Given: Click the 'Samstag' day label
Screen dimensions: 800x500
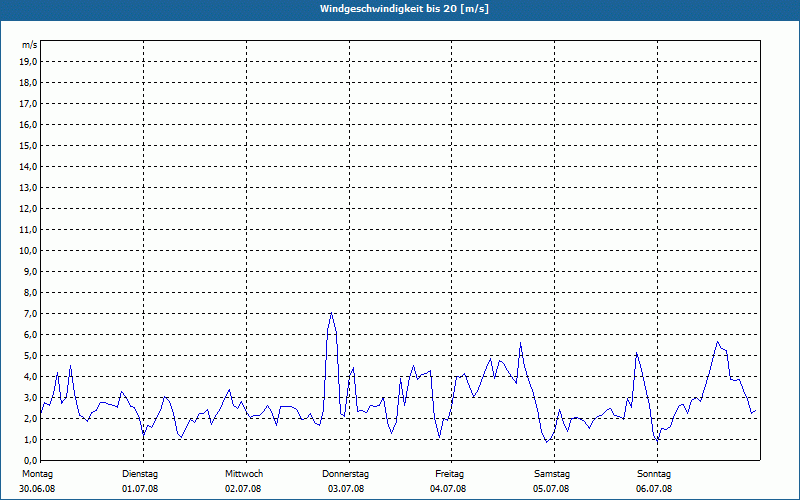Looking at the screenshot, I should point(552,474).
